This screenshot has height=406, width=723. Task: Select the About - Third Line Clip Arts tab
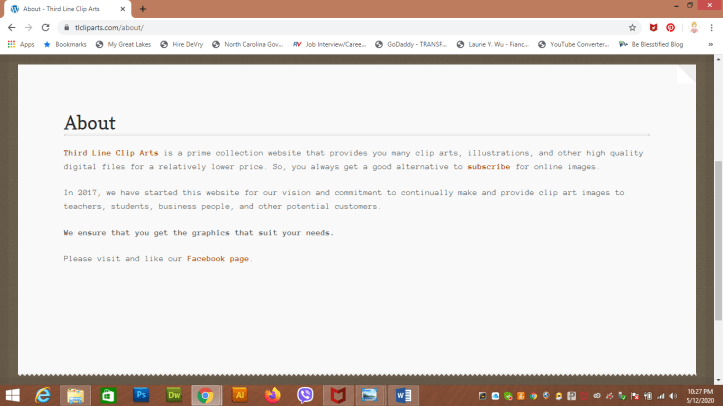[x=67, y=9]
